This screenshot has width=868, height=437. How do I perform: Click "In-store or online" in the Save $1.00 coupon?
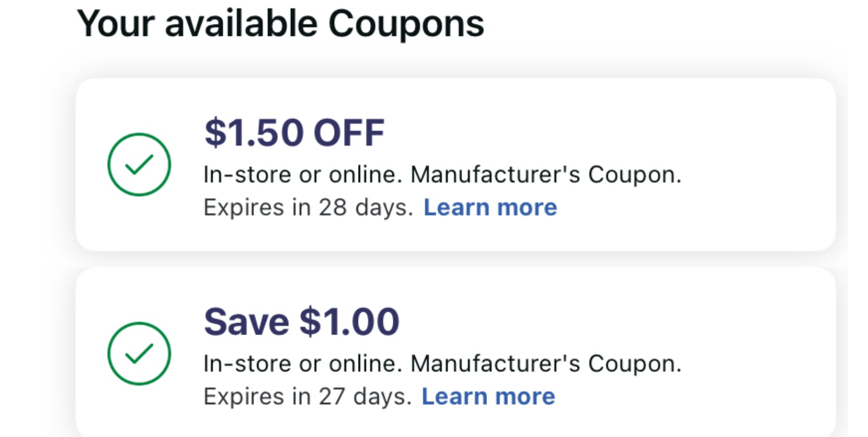302,364
